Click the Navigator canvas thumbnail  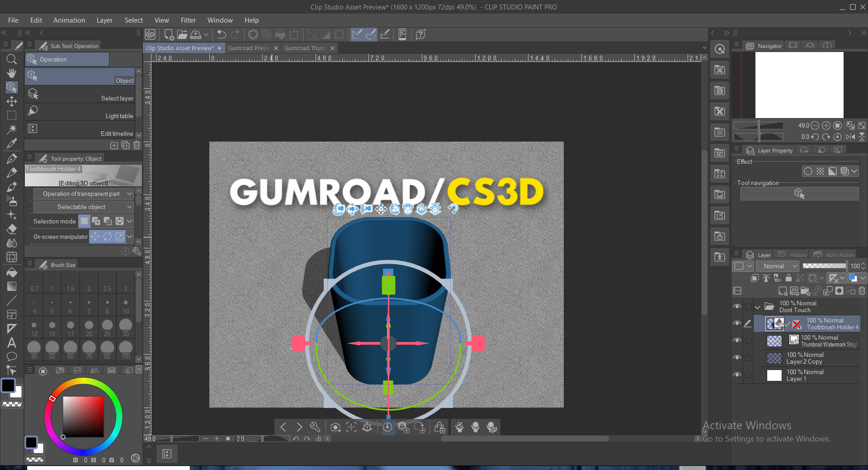(799, 85)
